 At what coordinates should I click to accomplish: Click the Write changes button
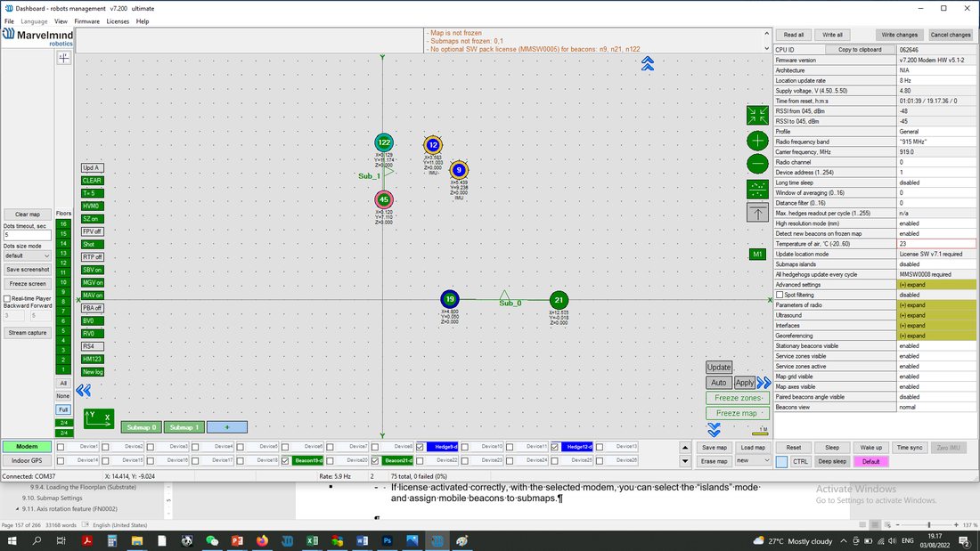pos(899,35)
